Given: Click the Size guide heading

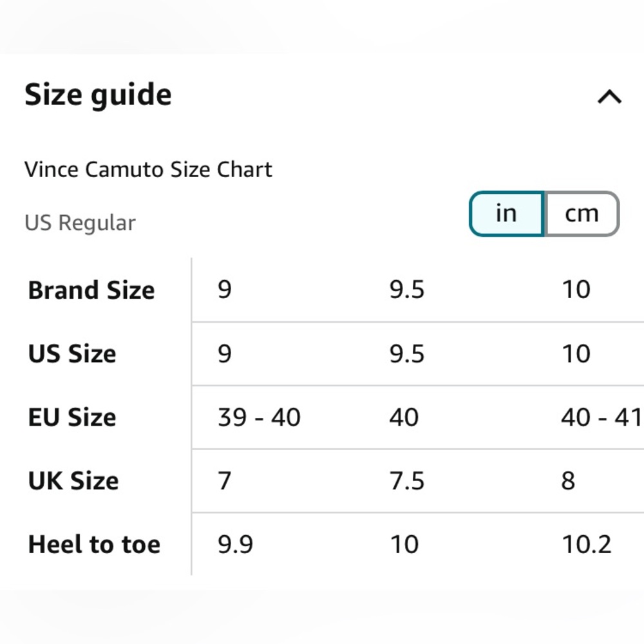Looking at the screenshot, I should click(98, 95).
